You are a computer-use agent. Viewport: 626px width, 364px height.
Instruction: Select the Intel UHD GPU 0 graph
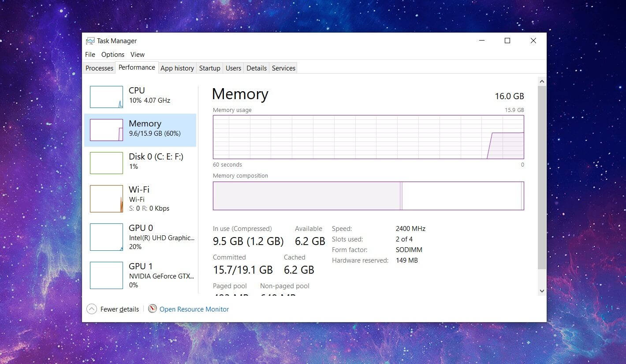[140, 237]
